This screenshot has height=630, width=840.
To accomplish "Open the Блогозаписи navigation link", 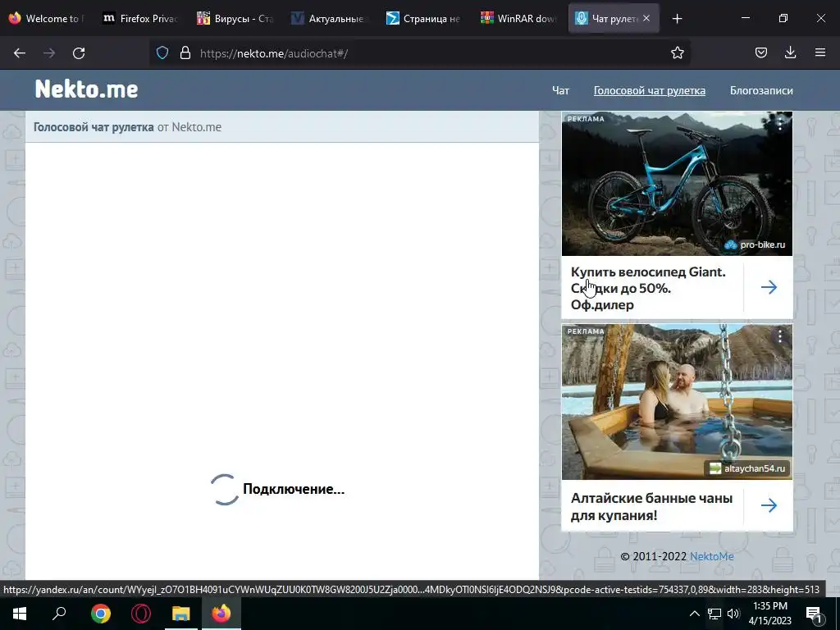I will pos(761,90).
